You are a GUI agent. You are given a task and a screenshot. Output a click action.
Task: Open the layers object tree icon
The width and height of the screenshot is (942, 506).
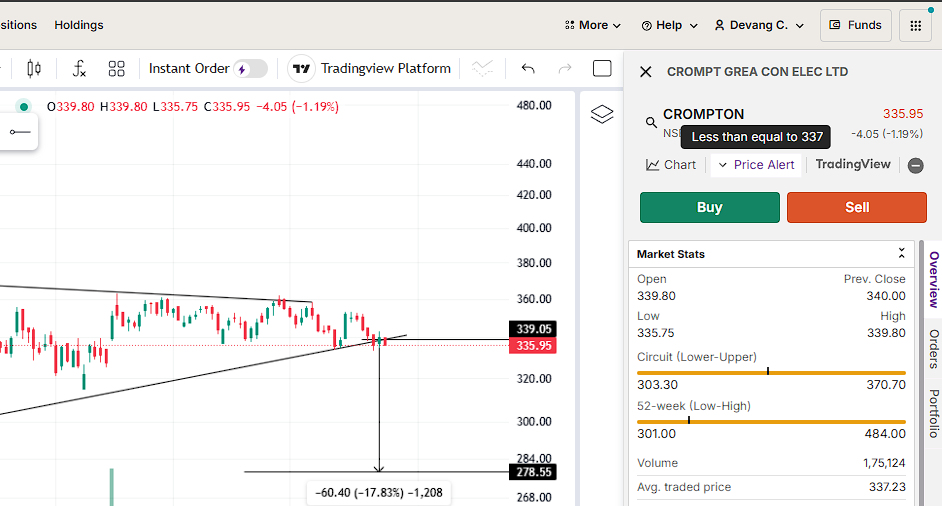pos(602,114)
